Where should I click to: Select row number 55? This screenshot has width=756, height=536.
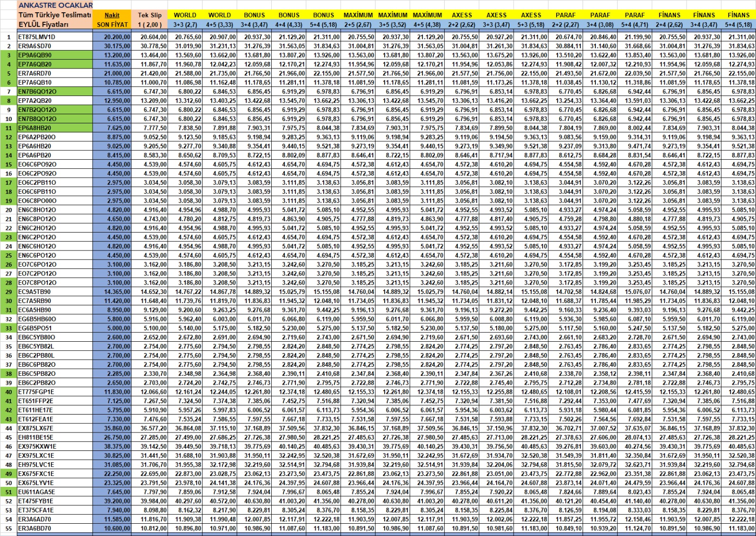pyautogui.click(x=9, y=528)
